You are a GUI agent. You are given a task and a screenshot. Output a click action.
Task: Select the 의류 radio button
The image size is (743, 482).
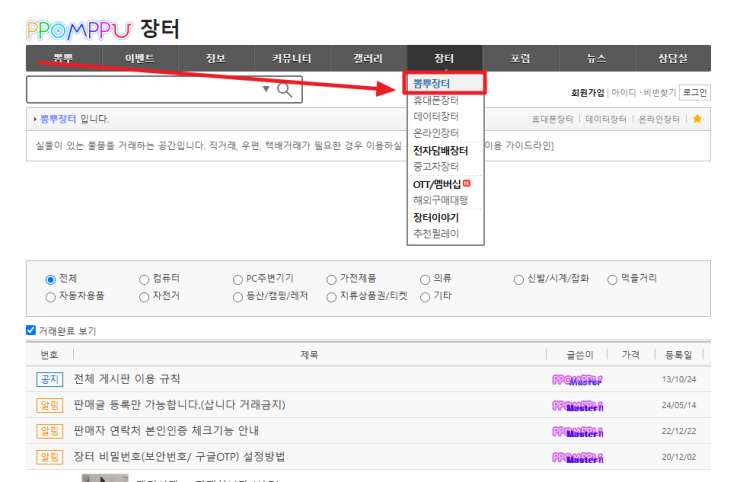pos(425,280)
